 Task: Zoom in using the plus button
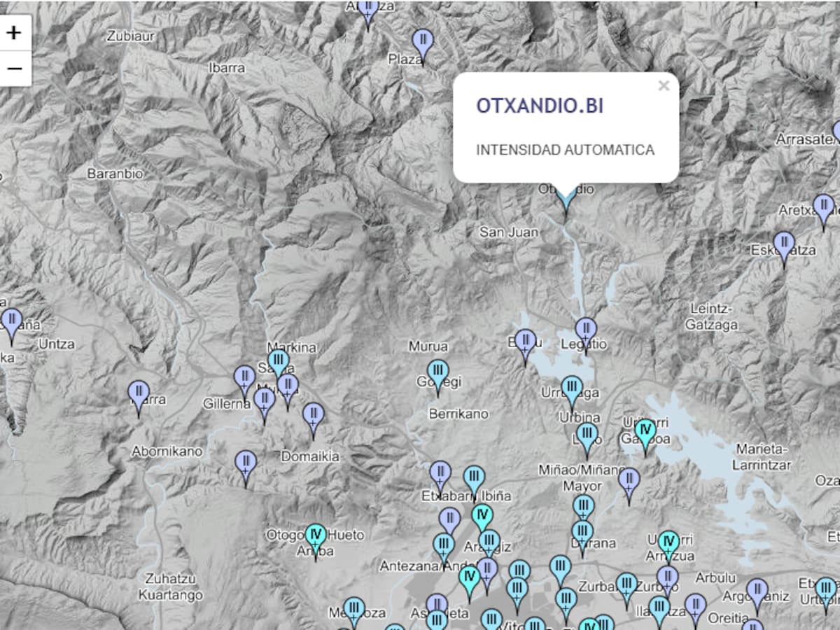pos(14,33)
